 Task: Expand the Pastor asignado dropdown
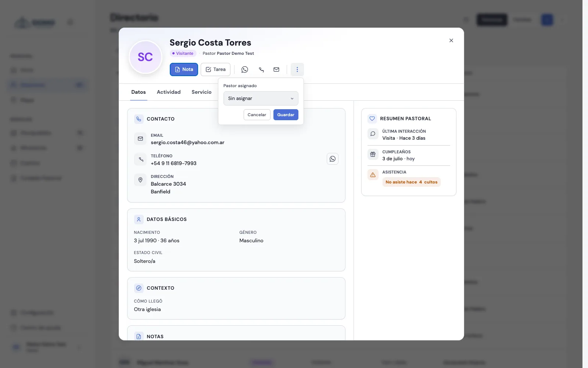[261, 99]
